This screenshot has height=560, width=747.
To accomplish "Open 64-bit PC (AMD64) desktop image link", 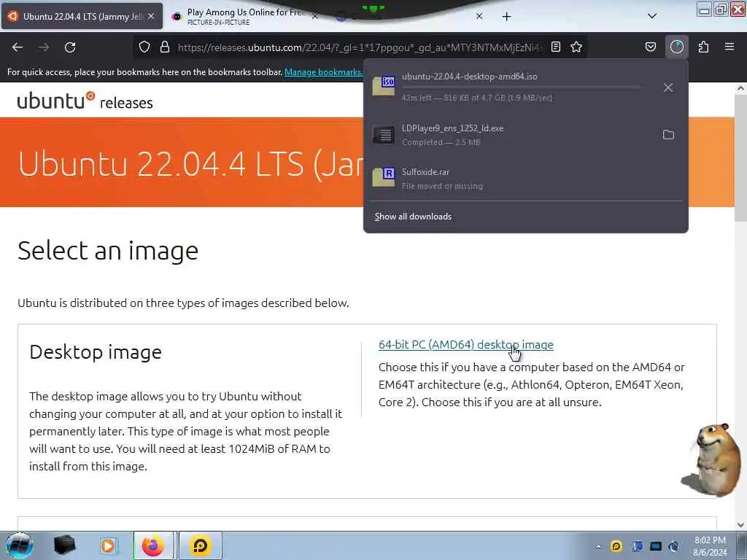I will pyautogui.click(x=466, y=344).
